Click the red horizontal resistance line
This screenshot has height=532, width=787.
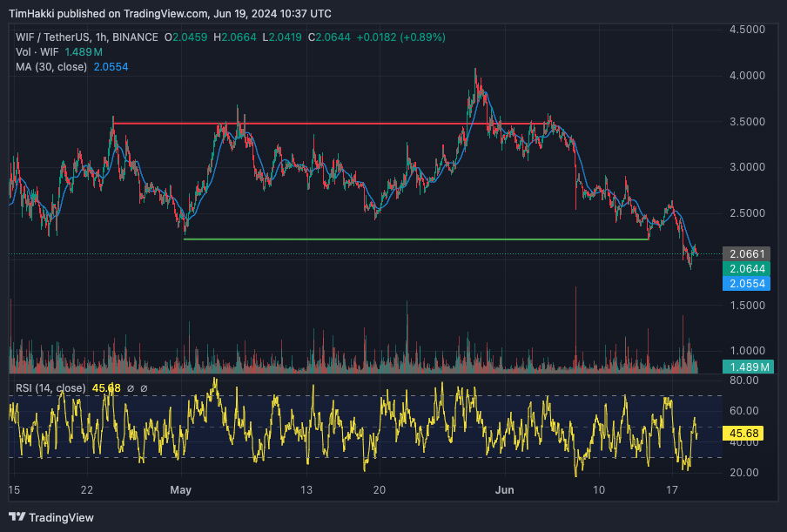tap(287, 124)
